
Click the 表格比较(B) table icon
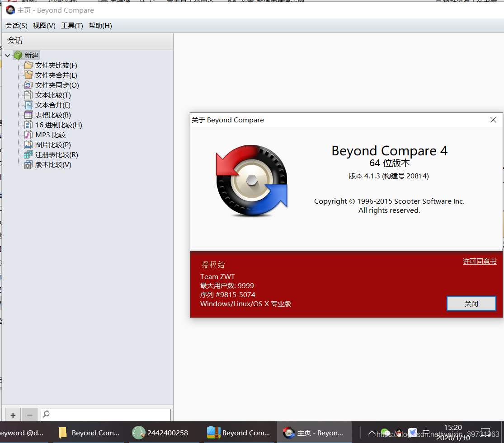[28, 115]
